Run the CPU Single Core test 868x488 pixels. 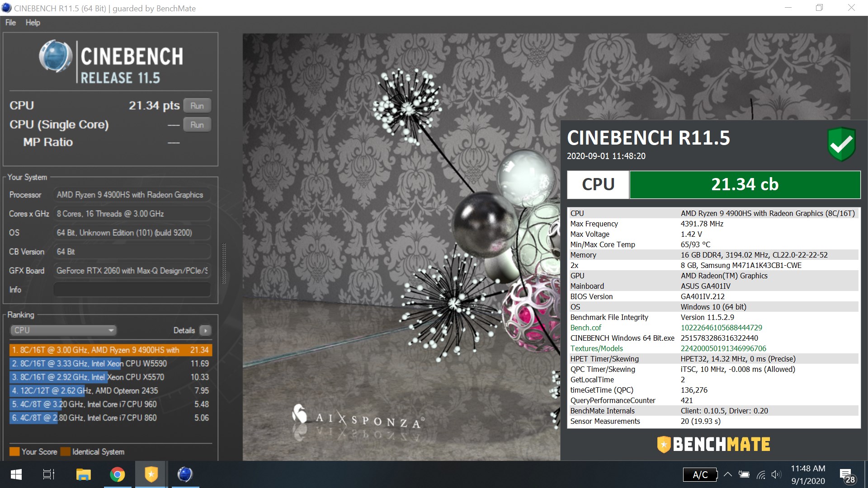coord(197,125)
